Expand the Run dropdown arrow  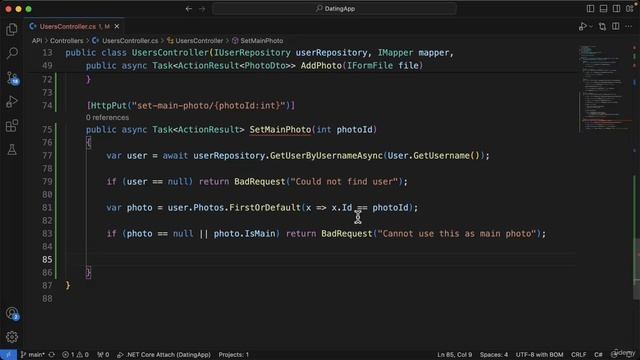tap(591, 27)
